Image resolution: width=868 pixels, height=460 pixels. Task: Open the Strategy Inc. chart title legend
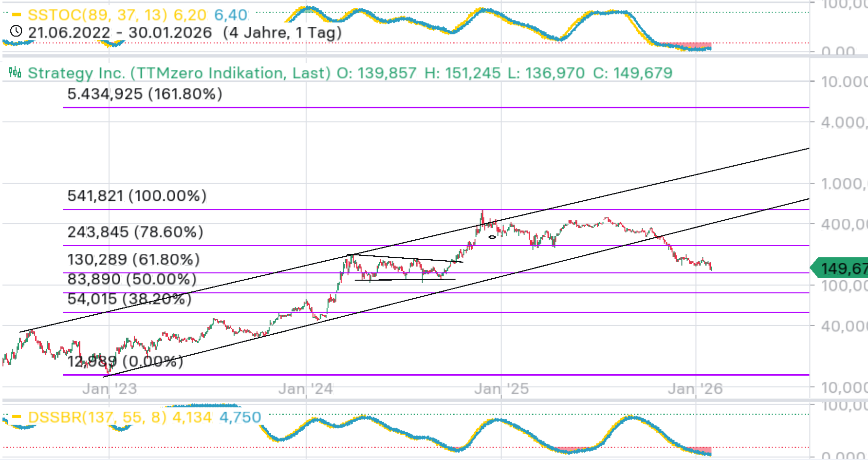click(x=179, y=73)
